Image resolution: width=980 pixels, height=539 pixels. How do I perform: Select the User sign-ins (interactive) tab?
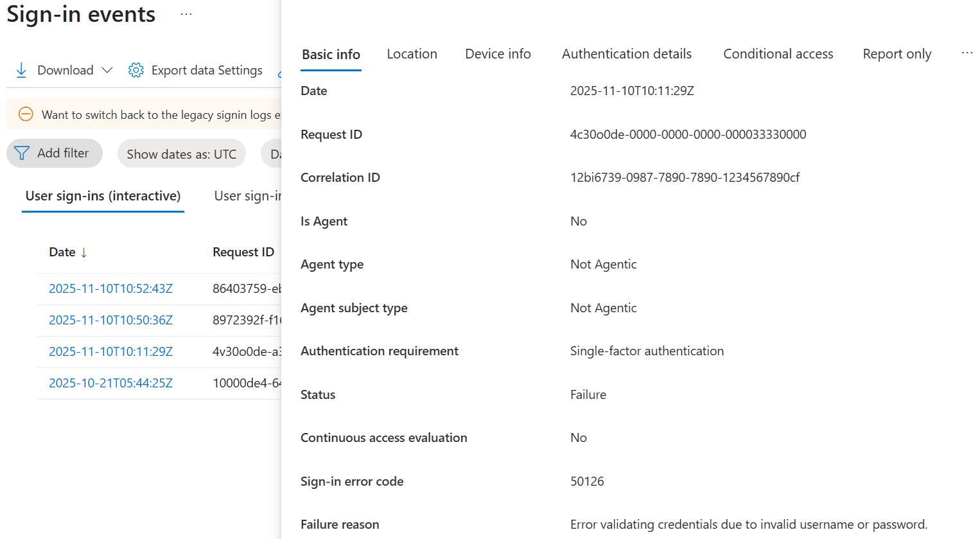[x=103, y=196]
